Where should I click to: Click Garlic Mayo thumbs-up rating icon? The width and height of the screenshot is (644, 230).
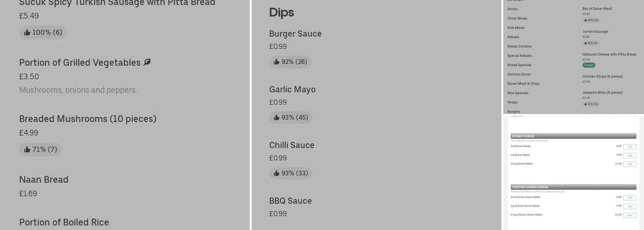point(276,118)
